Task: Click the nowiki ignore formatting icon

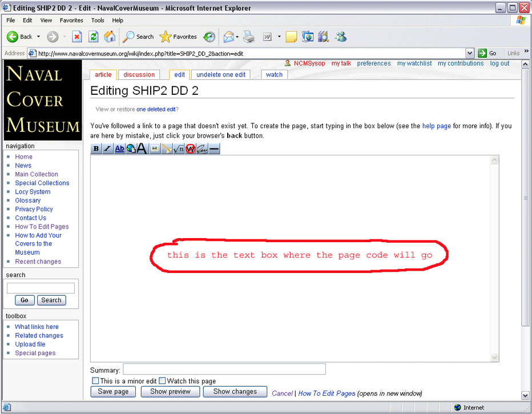Action: point(190,149)
